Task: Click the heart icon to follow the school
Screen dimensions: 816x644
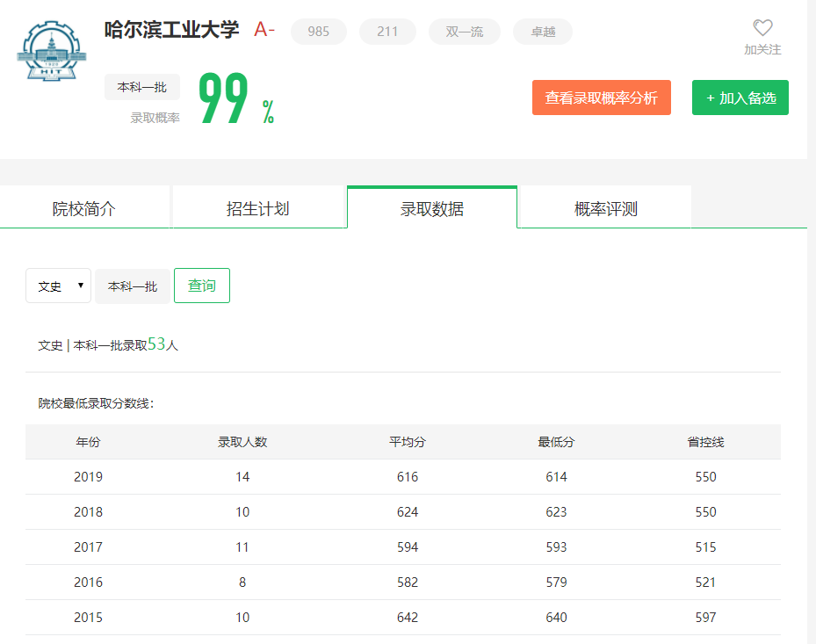Action: [x=762, y=27]
